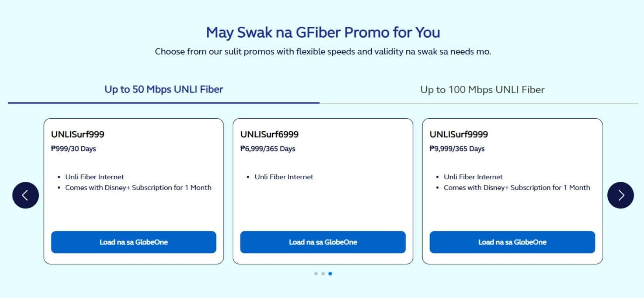
Task: Load na sa GlobeOne for UNLISurf999
Action: click(133, 242)
